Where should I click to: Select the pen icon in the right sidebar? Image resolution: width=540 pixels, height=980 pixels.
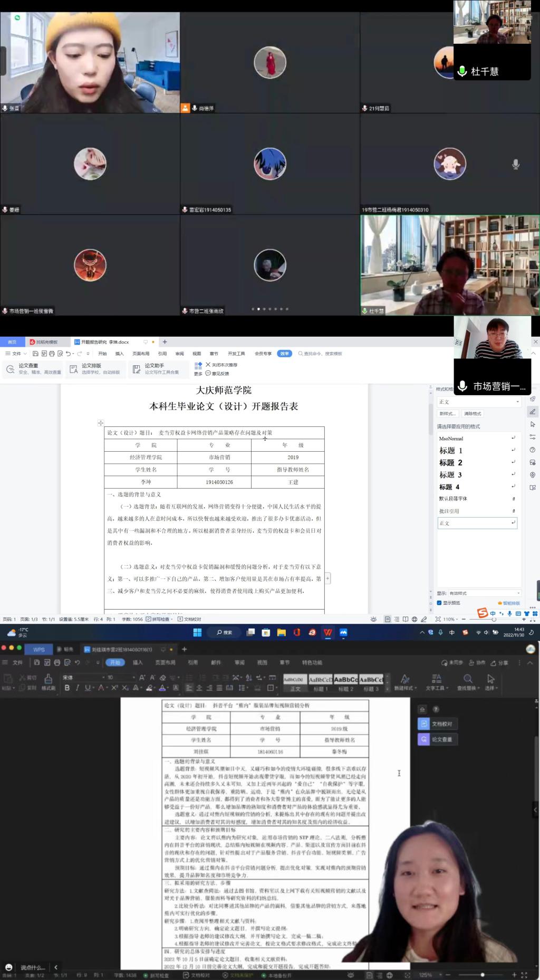533,412
